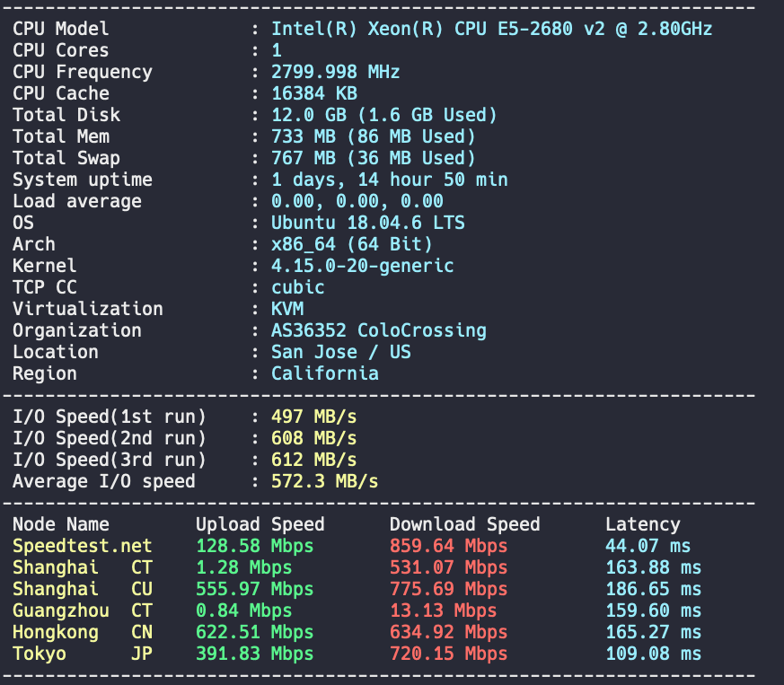The width and height of the screenshot is (784, 685).
Task: Click the Intel Xeon CPU model text
Action: pyautogui.click(x=491, y=29)
